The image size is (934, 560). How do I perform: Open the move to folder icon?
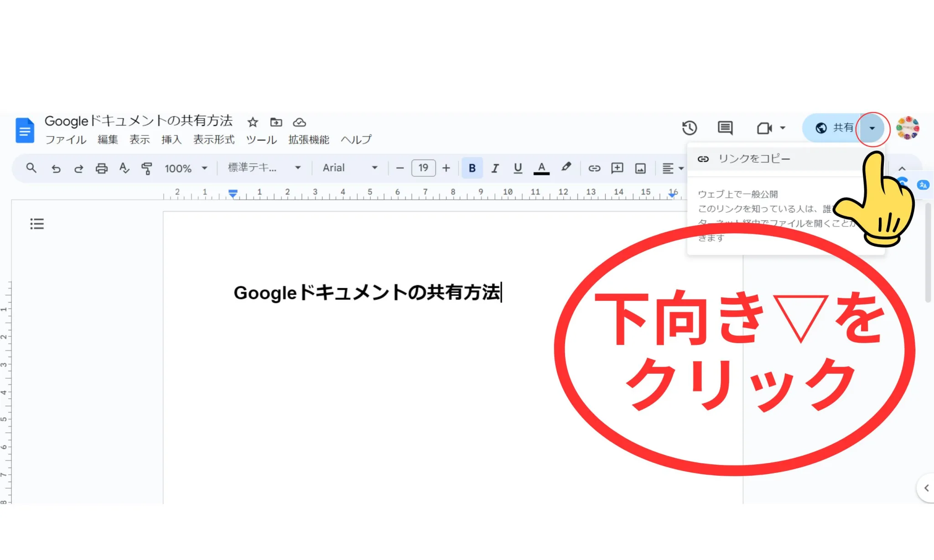276,122
